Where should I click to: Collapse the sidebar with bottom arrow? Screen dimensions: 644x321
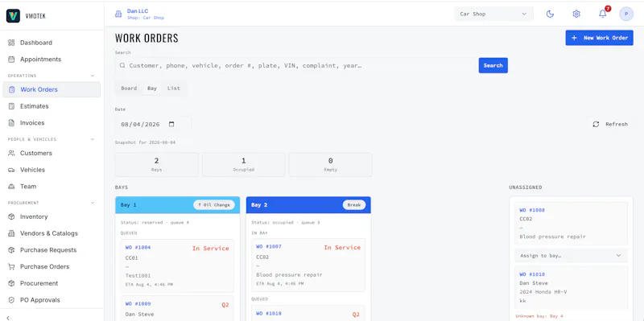coord(9,317)
